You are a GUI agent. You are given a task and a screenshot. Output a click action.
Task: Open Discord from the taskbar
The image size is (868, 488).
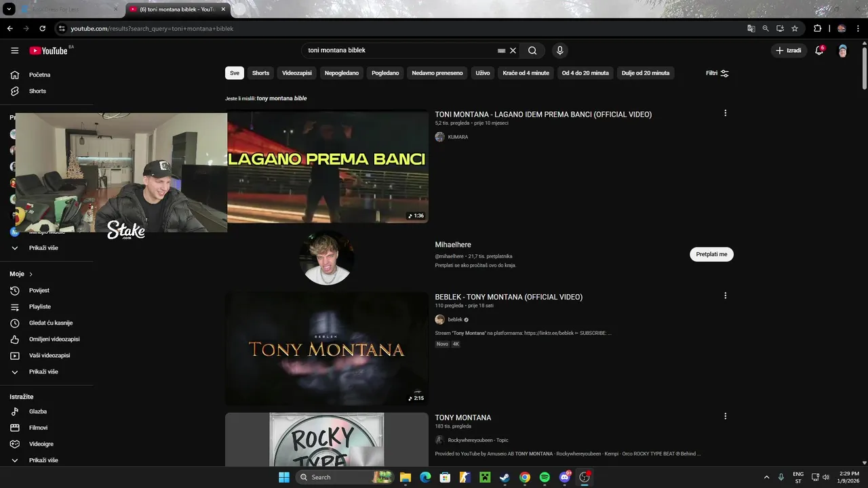565,477
